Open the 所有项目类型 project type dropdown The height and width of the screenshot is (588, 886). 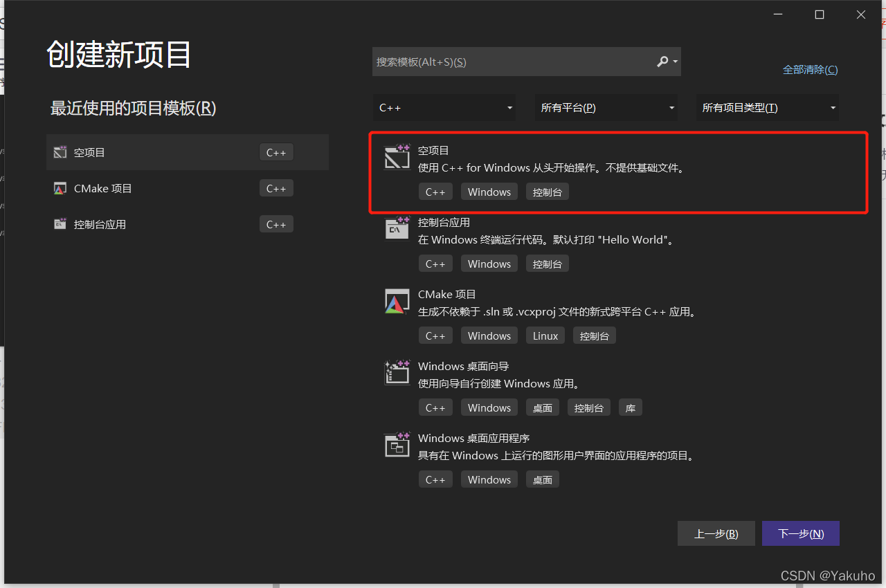[x=767, y=107]
